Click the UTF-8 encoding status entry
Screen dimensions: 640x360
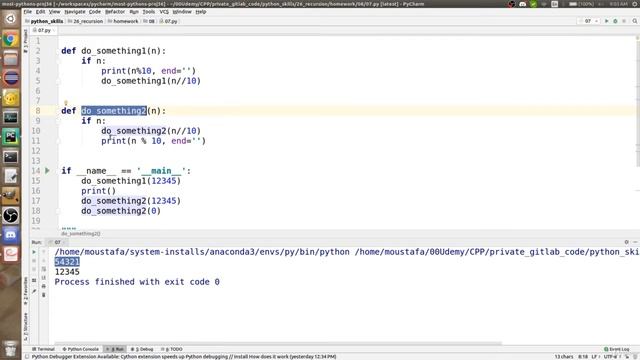pos(611,357)
